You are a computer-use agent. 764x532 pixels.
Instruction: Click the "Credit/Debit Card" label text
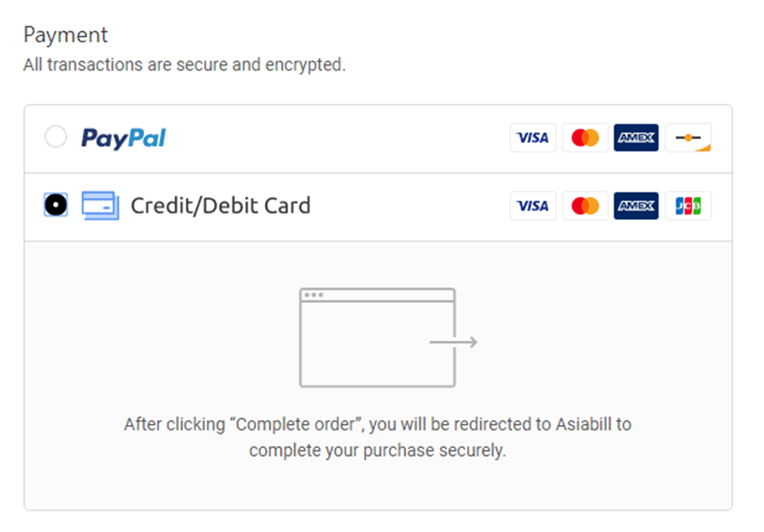(x=220, y=206)
